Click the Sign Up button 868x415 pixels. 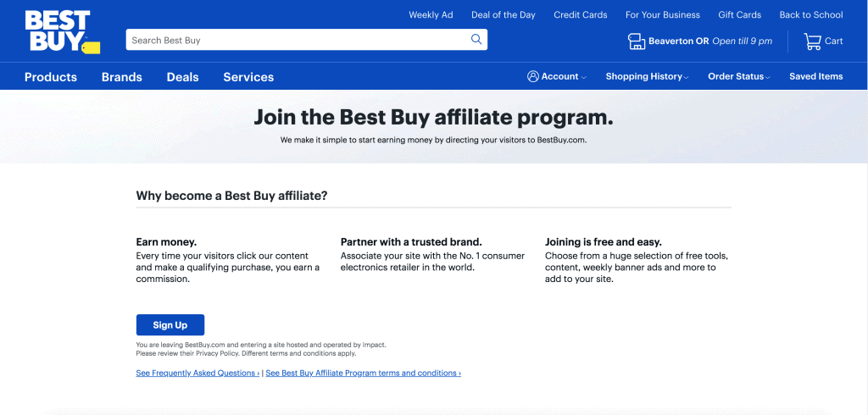(170, 325)
